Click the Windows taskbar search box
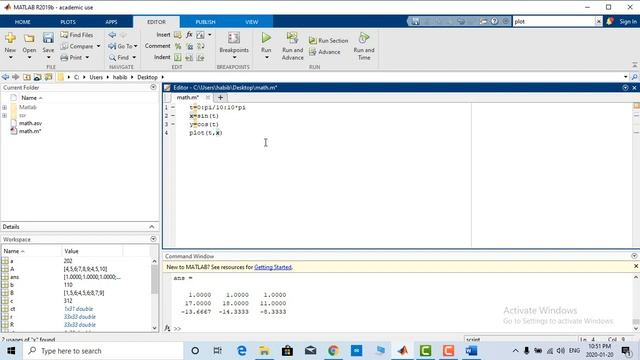The height and width of the screenshot is (360, 640). 103,351
